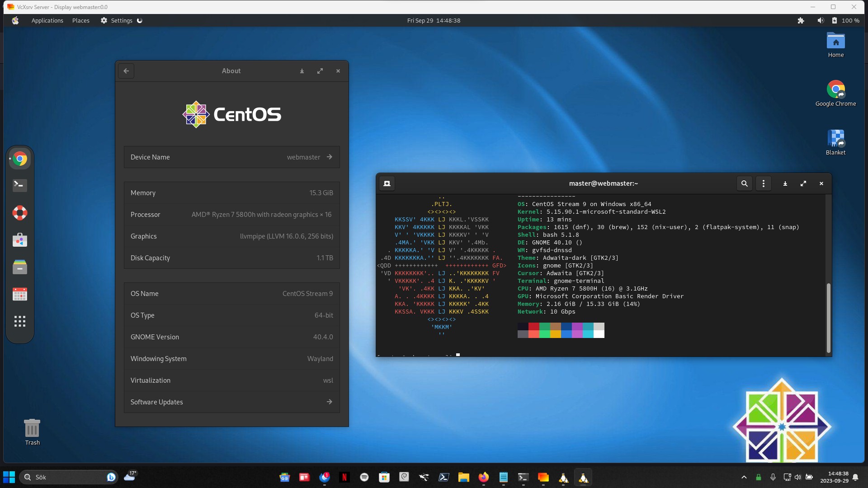Screen dimensions: 868x488
Task: Open new terminal tab icon
Action: tap(387, 183)
